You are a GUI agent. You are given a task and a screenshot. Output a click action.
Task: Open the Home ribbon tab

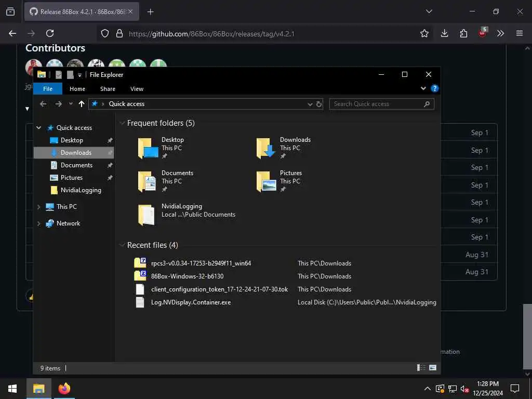(77, 88)
